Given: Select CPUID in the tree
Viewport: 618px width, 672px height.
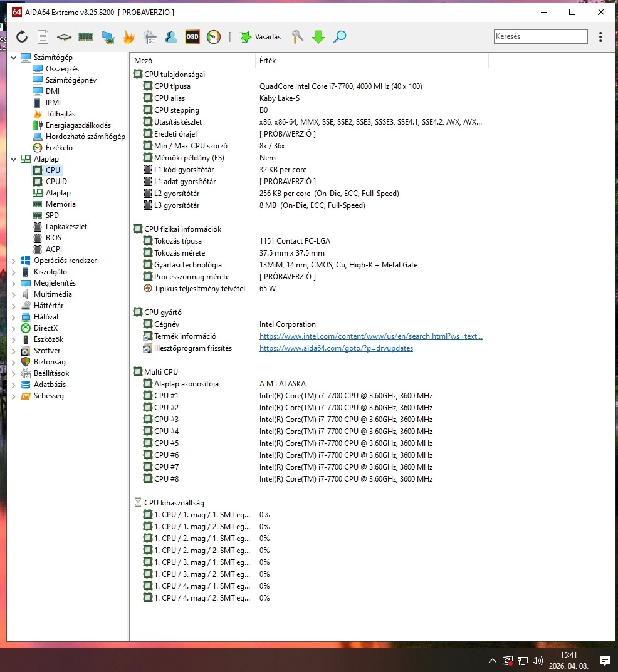Looking at the screenshot, I should pos(56,182).
